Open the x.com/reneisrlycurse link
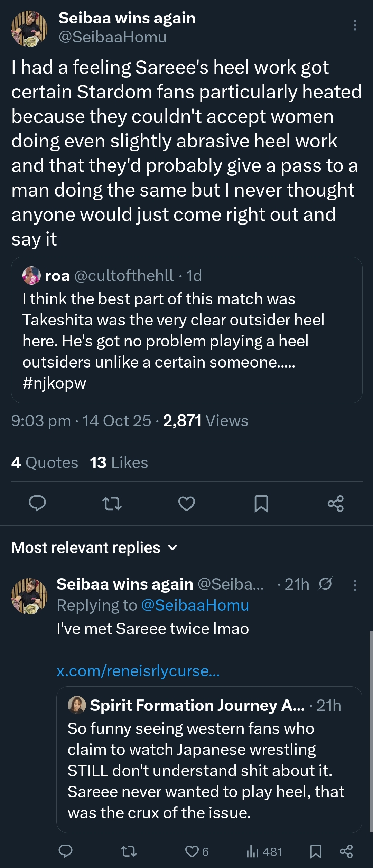This screenshot has height=868, width=373. pos(138,671)
